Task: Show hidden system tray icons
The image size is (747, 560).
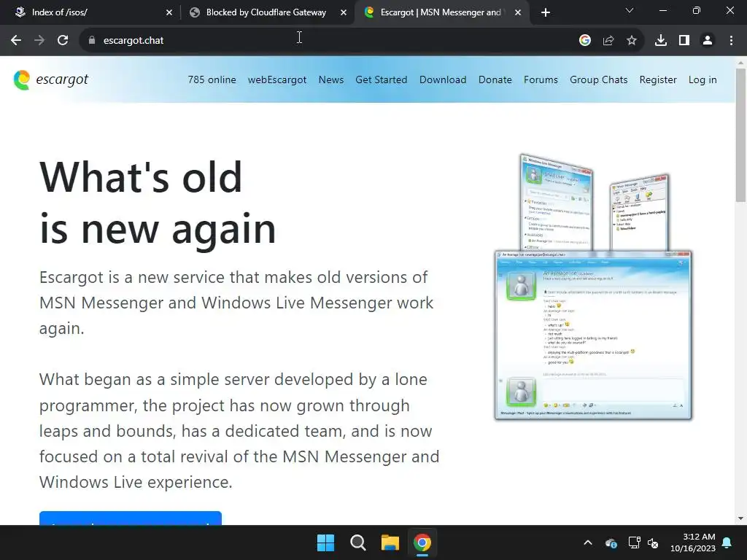Action: tap(588, 542)
